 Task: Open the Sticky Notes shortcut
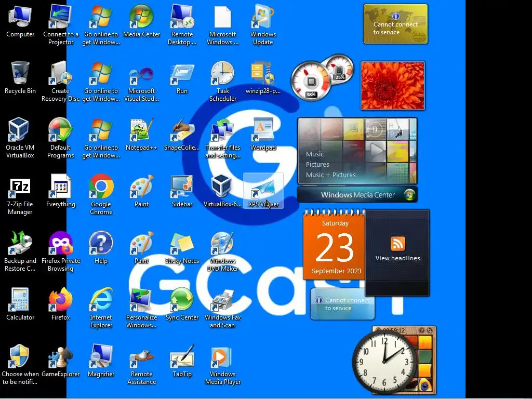(182, 248)
